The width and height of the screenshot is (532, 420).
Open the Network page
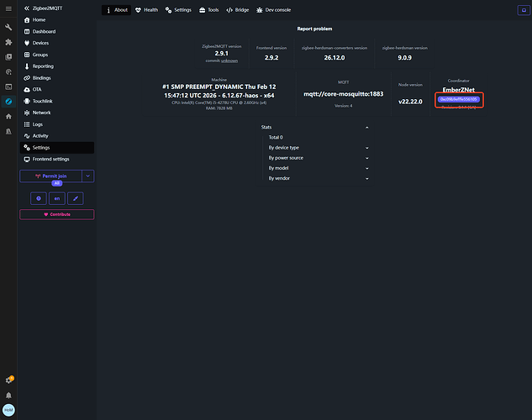56,113
